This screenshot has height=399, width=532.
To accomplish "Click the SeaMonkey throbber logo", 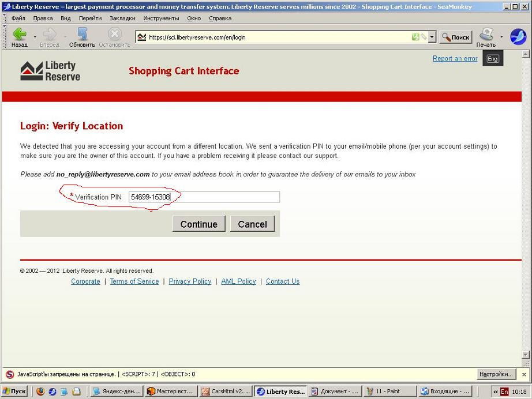I will click(518, 36).
